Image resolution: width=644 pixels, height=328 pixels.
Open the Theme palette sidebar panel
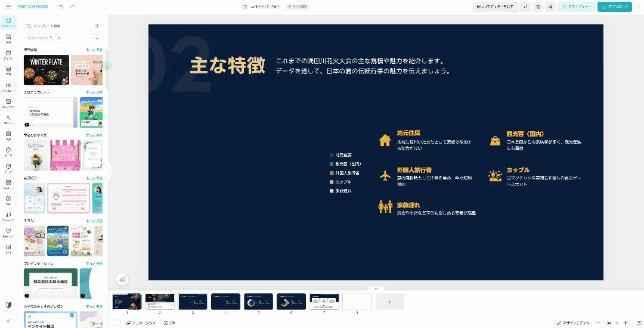[x=8, y=152]
